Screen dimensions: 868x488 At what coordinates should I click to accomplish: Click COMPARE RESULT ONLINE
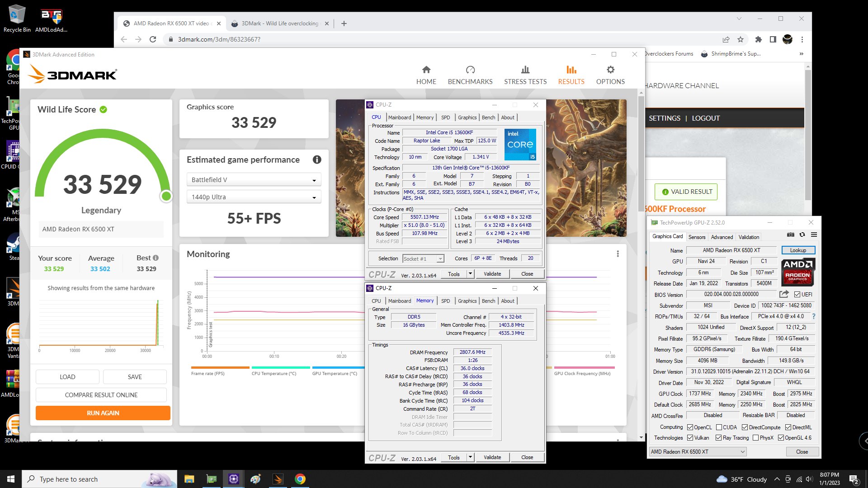tap(101, 395)
